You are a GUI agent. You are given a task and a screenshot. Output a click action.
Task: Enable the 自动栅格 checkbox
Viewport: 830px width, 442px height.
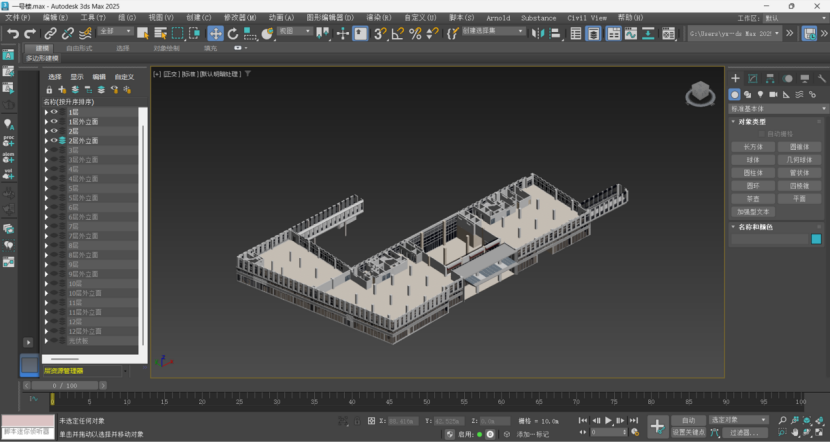tap(760, 134)
